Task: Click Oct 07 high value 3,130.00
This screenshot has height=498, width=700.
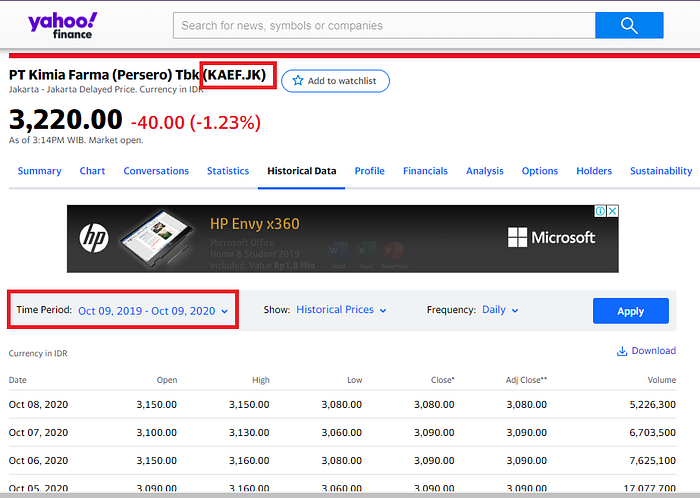Action: tap(249, 432)
